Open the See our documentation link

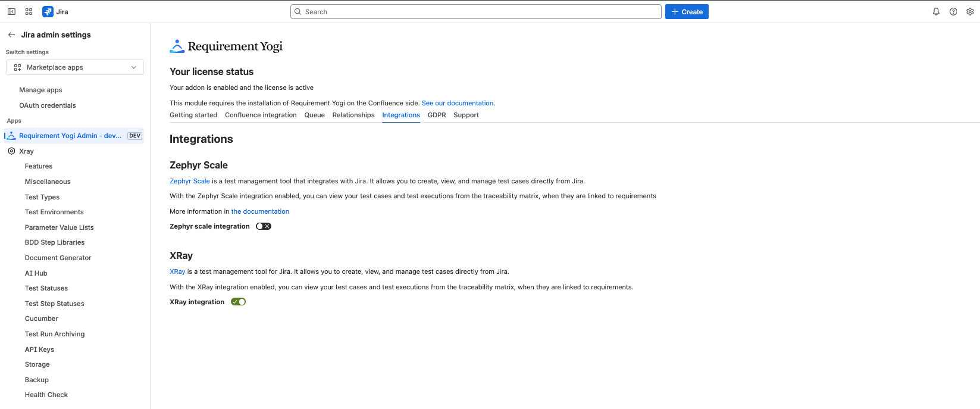[458, 103]
